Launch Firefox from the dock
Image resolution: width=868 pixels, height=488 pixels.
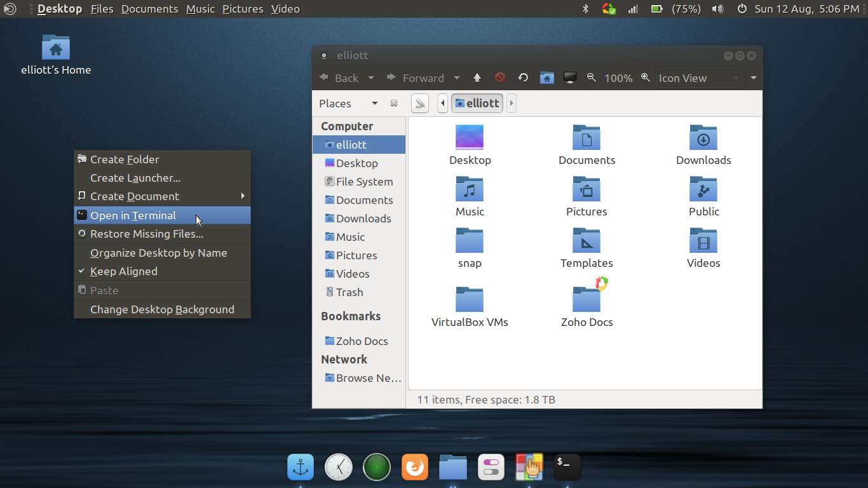pos(415,468)
